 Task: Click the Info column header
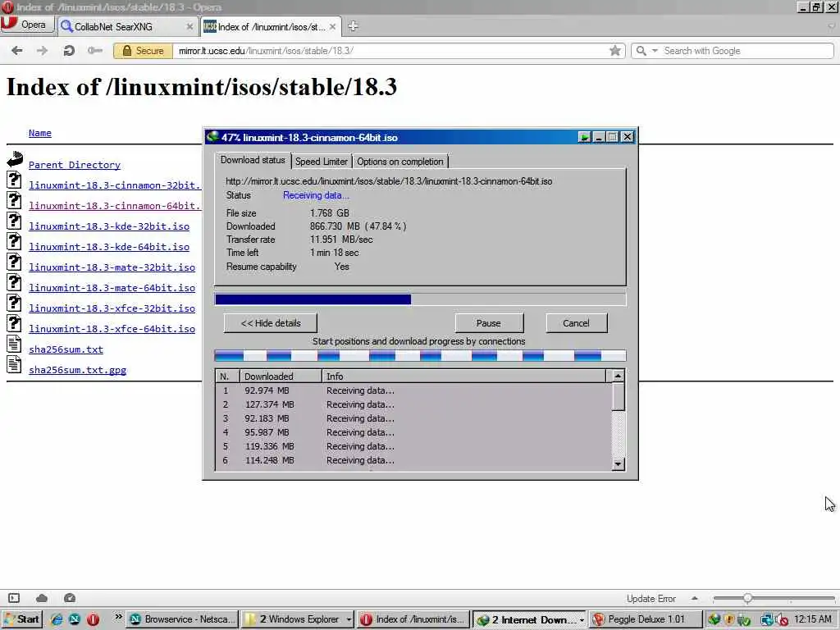464,377
